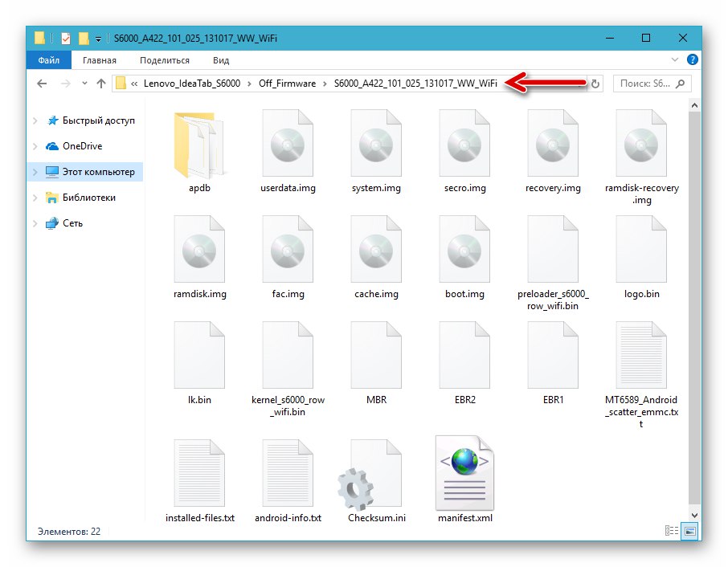Toggle pin state of ribbon via chevron
This screenshot has height=567, width=728.
[675, 59]
